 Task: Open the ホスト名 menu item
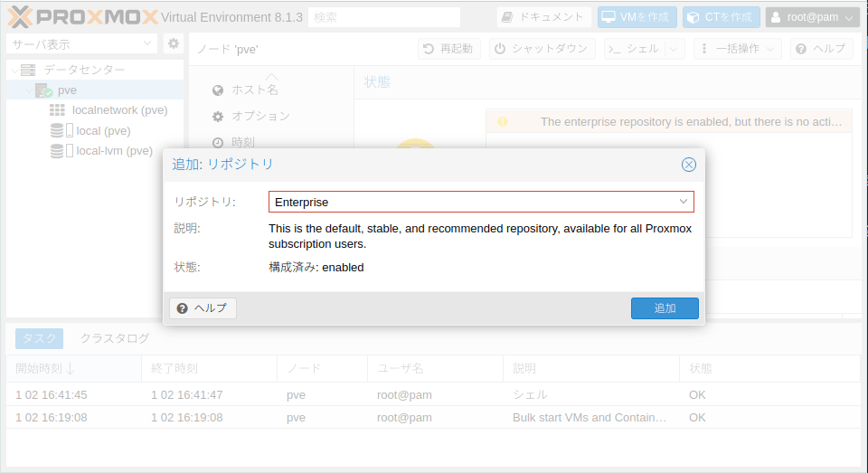(x=255, y=90)
